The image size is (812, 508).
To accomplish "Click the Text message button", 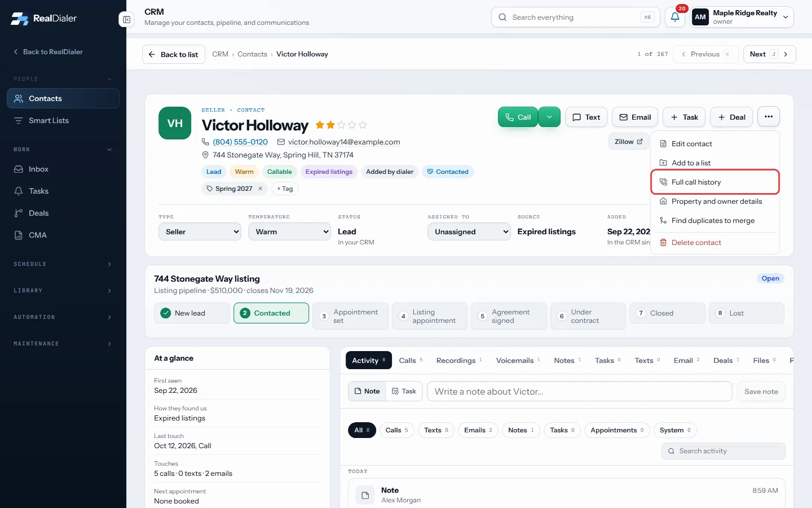I will 586,117.
